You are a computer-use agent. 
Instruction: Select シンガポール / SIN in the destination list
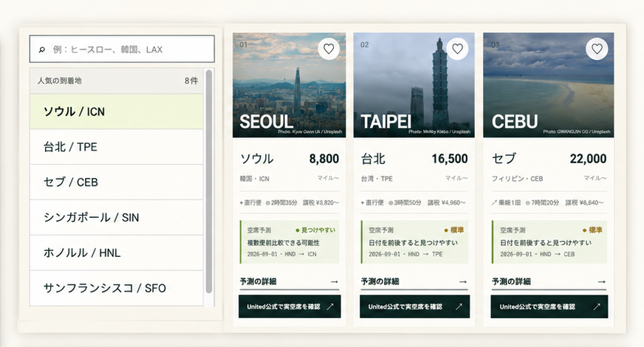(117, 218)
